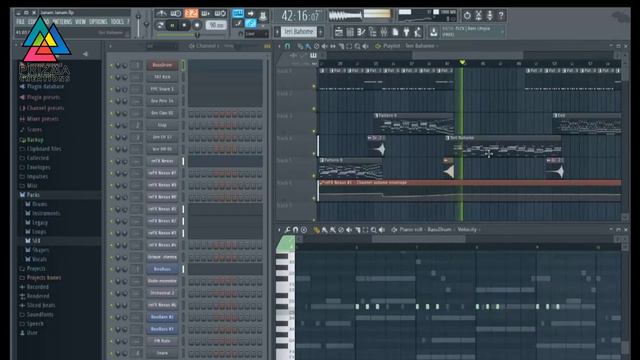Toggle the metronome icon in the top toolbar

162,13
